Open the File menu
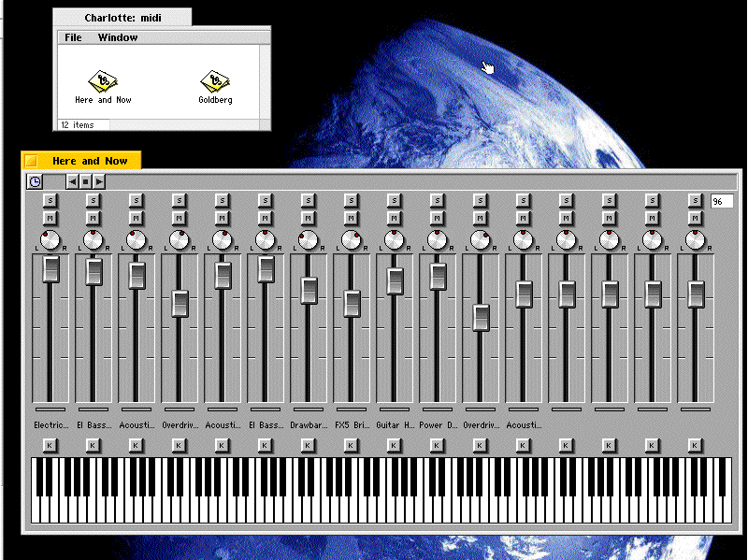This screenshot has width=748, height=560. pyautogui.click(x=73, y=37)
